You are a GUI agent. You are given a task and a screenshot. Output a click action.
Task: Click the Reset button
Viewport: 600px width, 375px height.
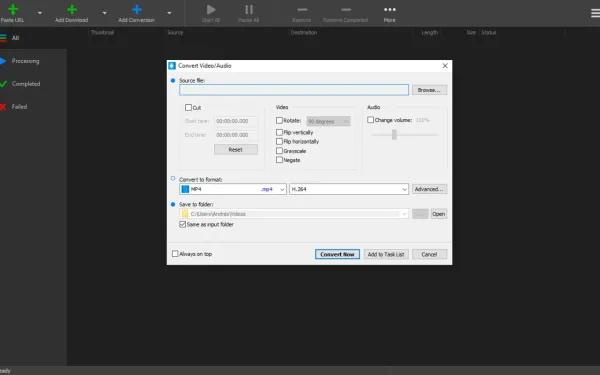[x=236, y=150]
